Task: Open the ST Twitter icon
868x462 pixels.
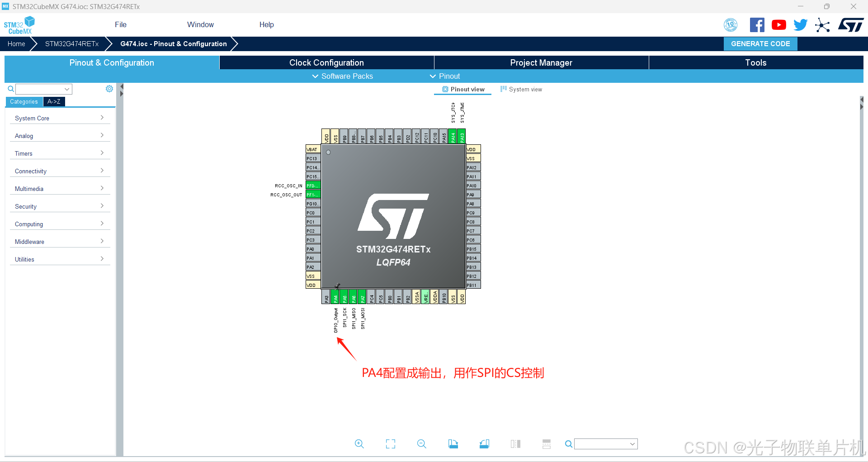Action: (x=801, y=25)
